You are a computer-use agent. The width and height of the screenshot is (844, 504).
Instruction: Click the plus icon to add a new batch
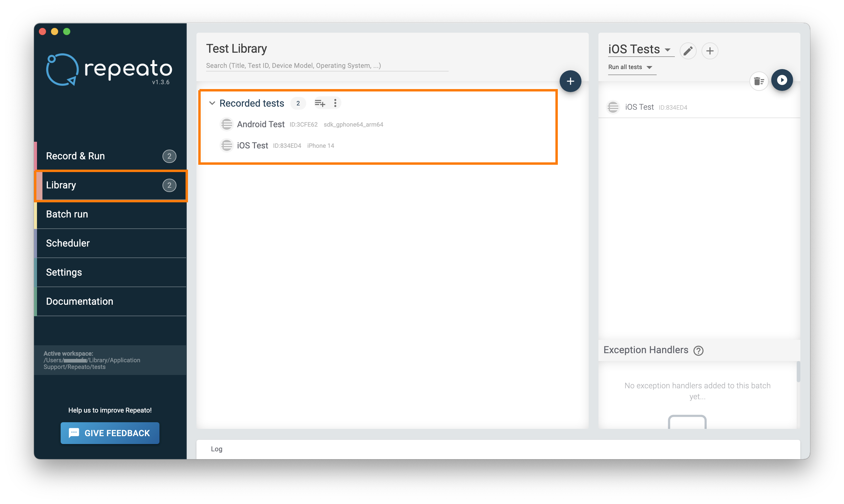(710, 51)
